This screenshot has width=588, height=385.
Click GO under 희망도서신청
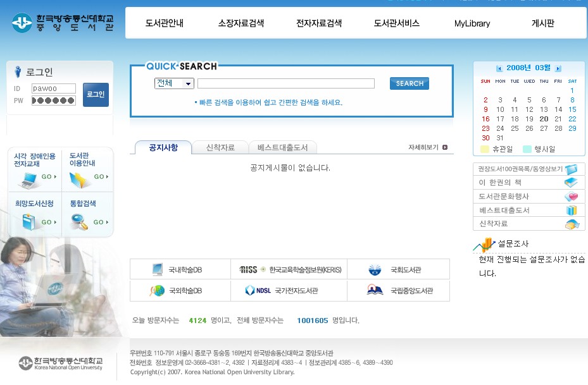(49, 222)
